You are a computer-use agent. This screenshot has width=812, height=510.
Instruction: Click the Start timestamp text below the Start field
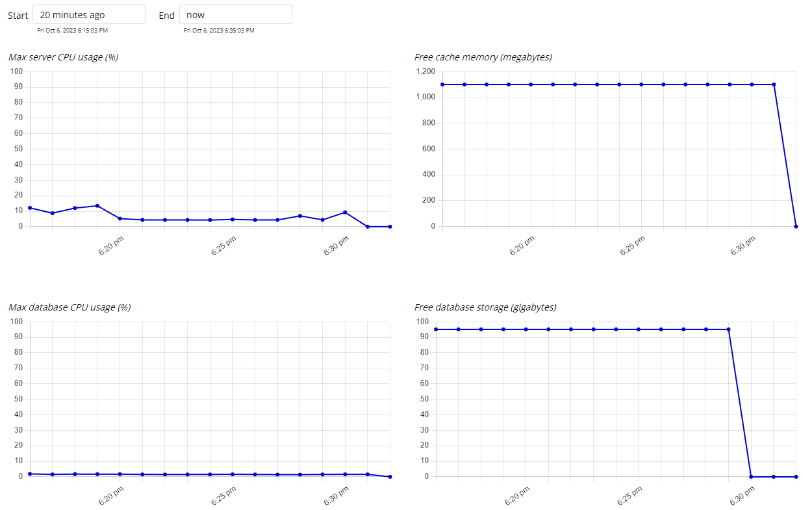(x=73, y=30)
